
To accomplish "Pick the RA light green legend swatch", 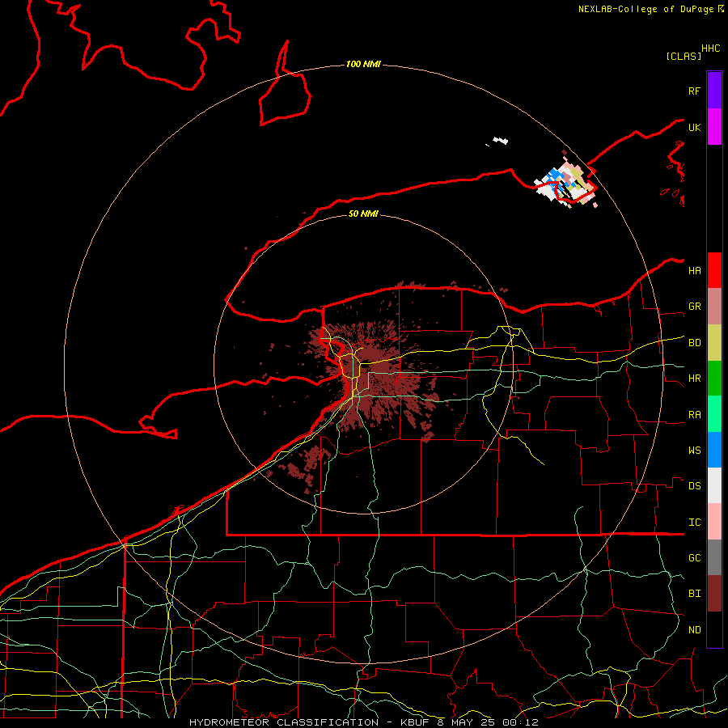I will (x=714, y=414).
